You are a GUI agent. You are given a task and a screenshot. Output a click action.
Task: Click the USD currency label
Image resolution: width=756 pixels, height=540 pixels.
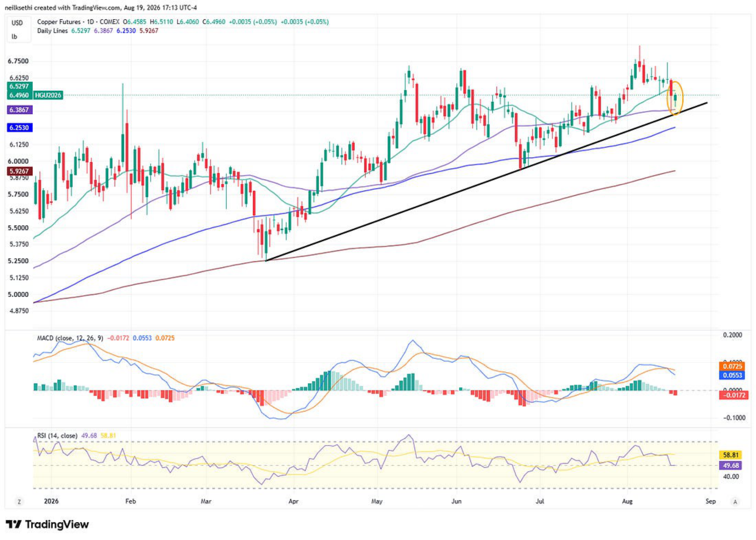(x=17, y=23)
